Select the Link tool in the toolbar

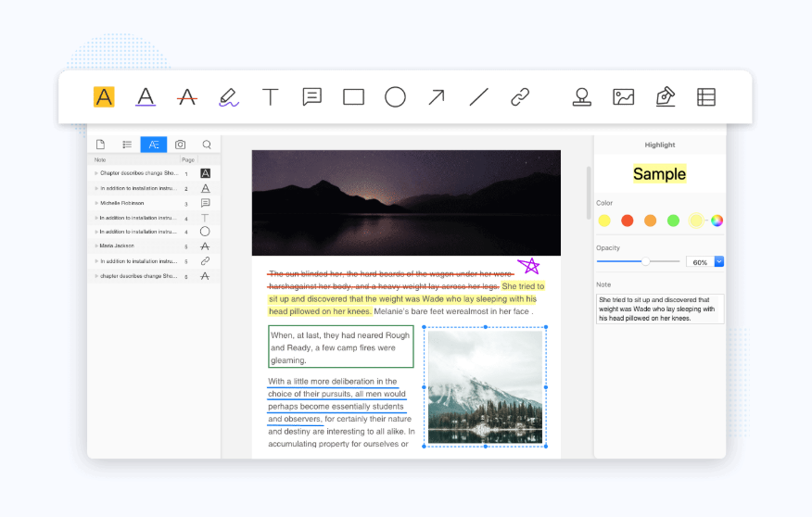[x=520, y=96]
